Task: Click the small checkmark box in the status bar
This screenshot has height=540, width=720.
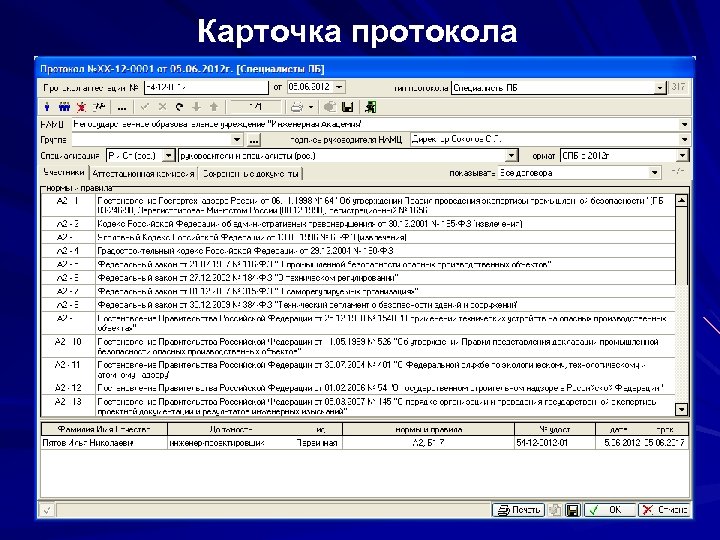Action: pyautogui.click(x=47, y=510)
